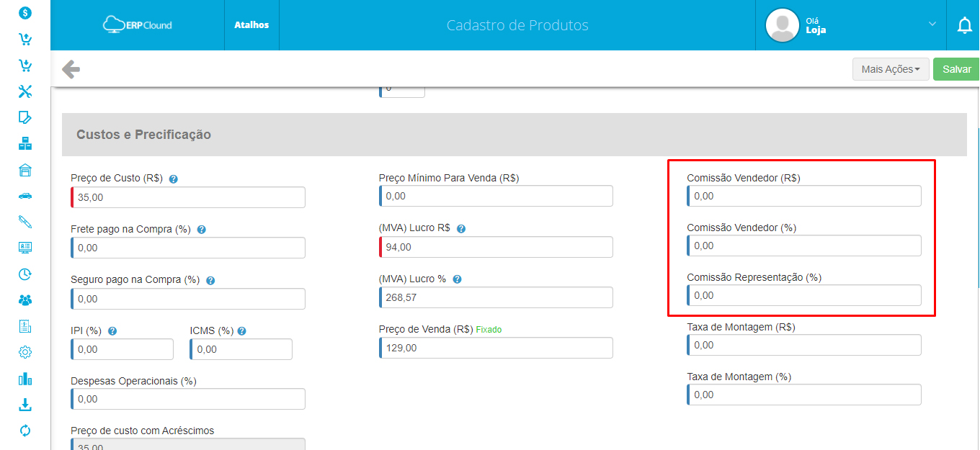Open the stacked boxes sidebar icon
The height and width of the screenshot is (450, 980).
[25, 143]
